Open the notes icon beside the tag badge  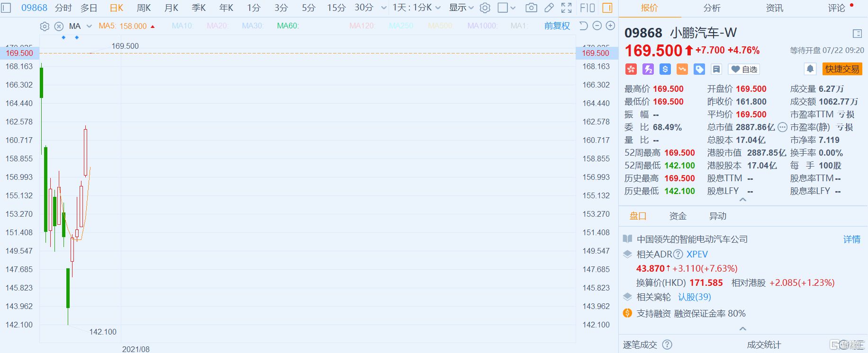click(x=716, y=69)
